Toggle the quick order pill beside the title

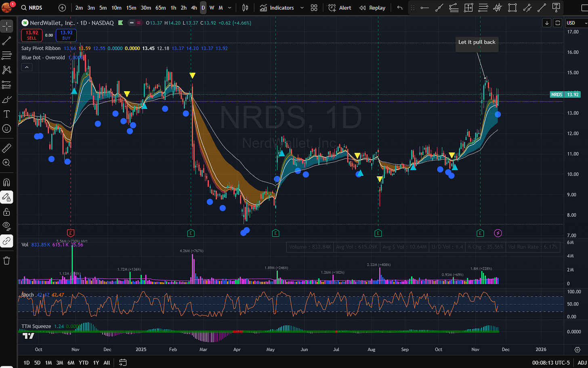[x=135, y=23]
